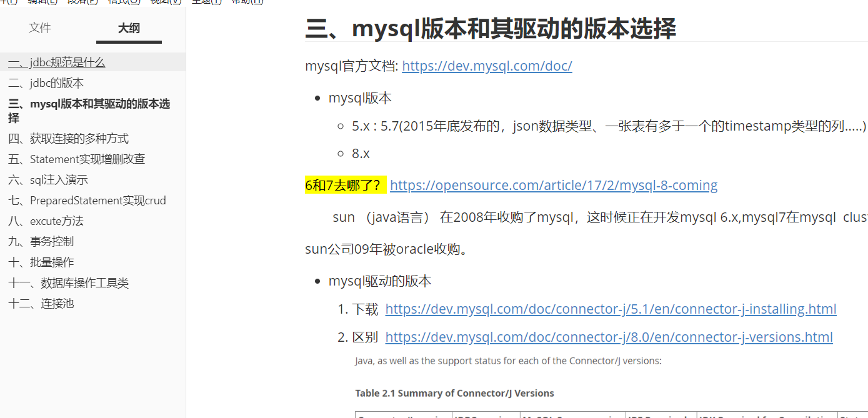868x418 pixels.
Task: Click the line sun公司09年被oracle收购。
Action: tap(387, 249)
